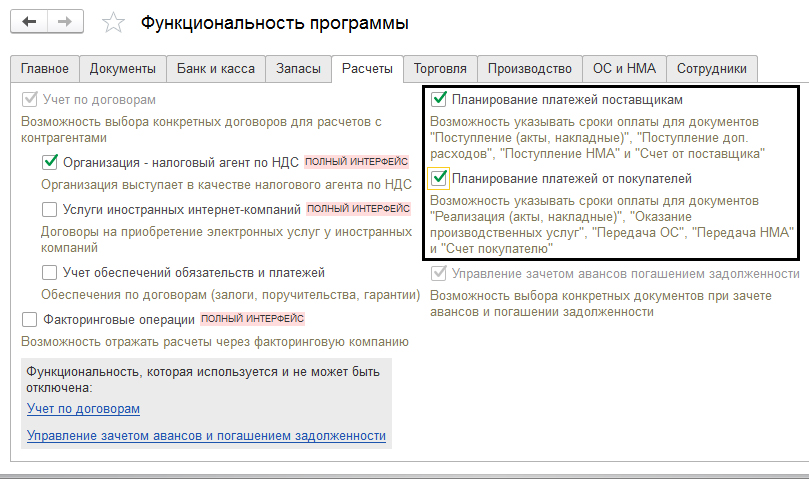This screenshot has height=479, width=809.
Task: Add page to favorites with star icon
Action: (115, 22)
